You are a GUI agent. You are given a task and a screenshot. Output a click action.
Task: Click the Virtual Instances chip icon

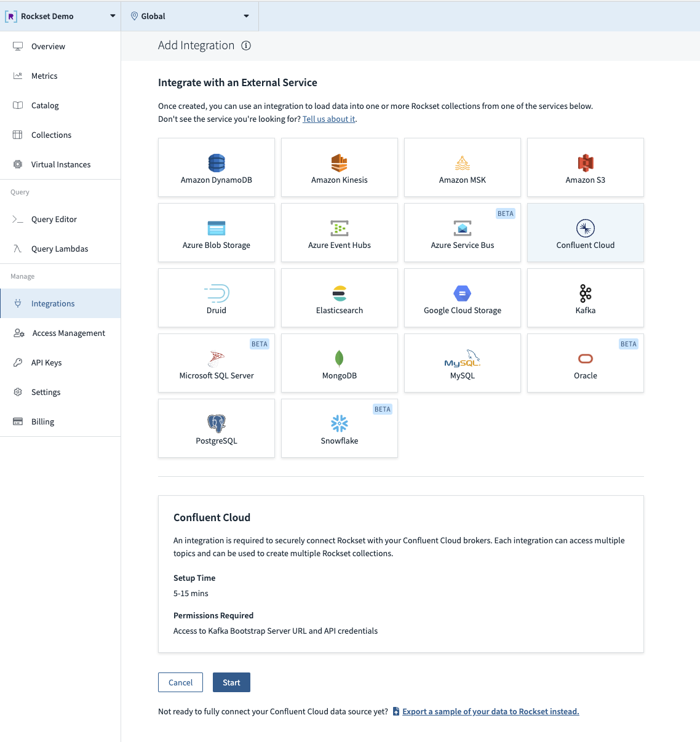click(18, 164)
